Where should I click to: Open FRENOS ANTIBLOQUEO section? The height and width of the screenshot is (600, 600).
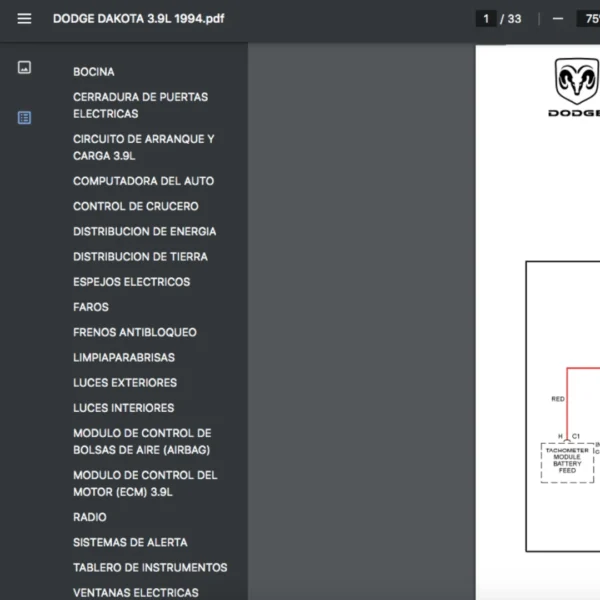click(135, 333)
